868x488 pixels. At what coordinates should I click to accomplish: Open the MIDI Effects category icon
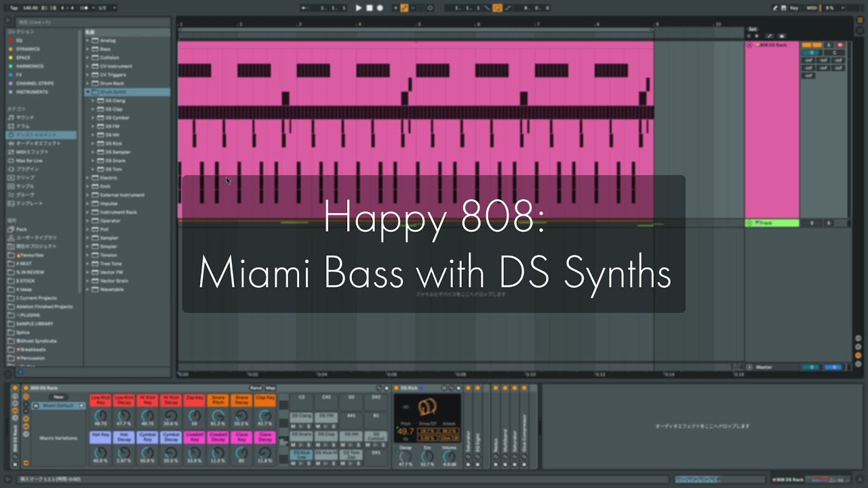point(11,152)
